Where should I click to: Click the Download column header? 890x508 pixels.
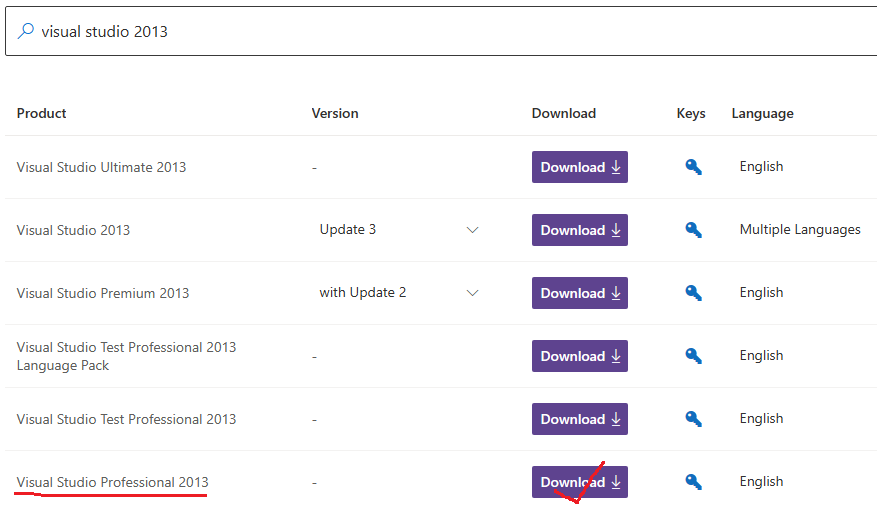pyautogui.click(x=564, y=114)
